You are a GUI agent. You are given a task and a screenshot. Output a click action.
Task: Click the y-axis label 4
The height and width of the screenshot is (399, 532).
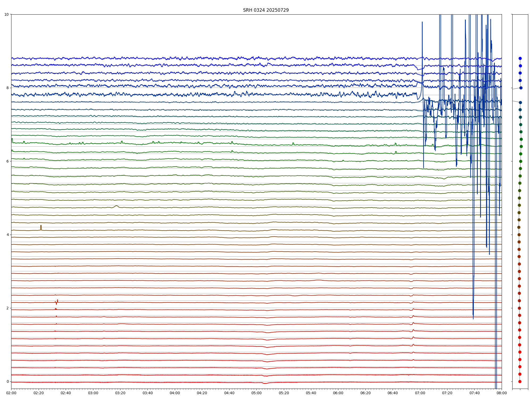pyautogui.click(x=7, y=235)
